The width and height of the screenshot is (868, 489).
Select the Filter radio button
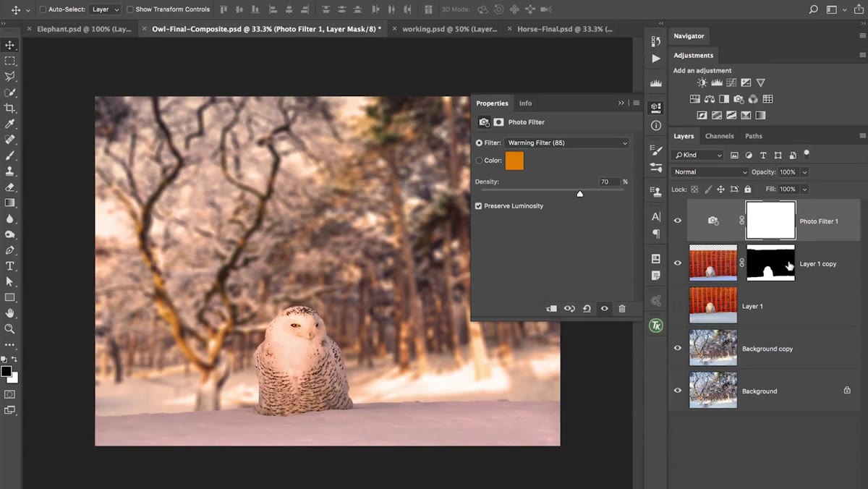[479, 143]
